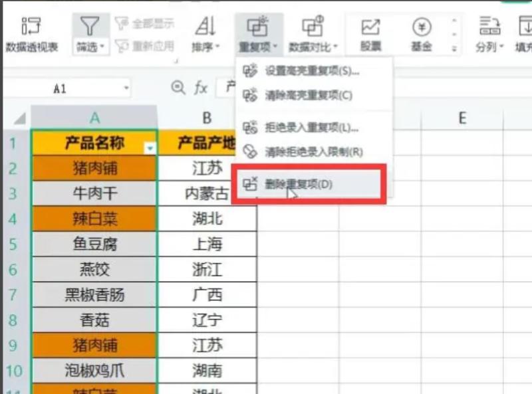Screen dimensions: 532x394
Task: Click cell 猪肉铺 in row 9
Action: (x=94, y=345)
